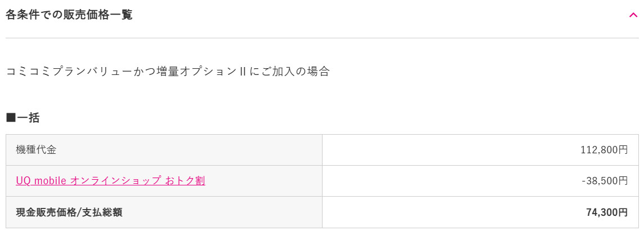
Task: Click the -38,500円 discount amount
Action: click(605, 181)
